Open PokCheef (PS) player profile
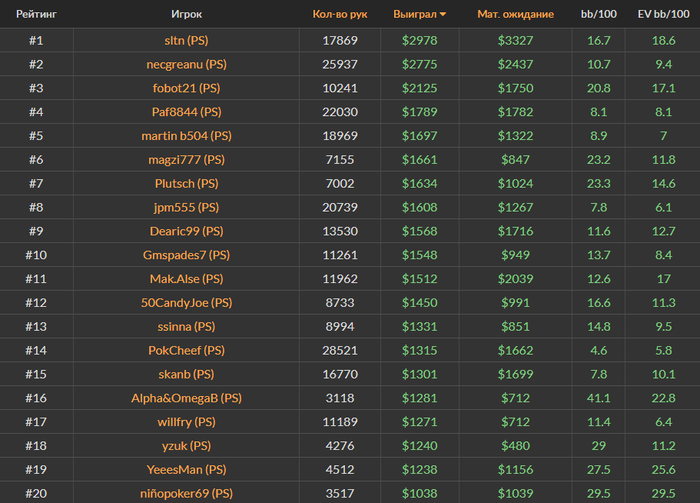Image resolution: width=700 pixels, height=503 pixels. click(x=186, y=351)
